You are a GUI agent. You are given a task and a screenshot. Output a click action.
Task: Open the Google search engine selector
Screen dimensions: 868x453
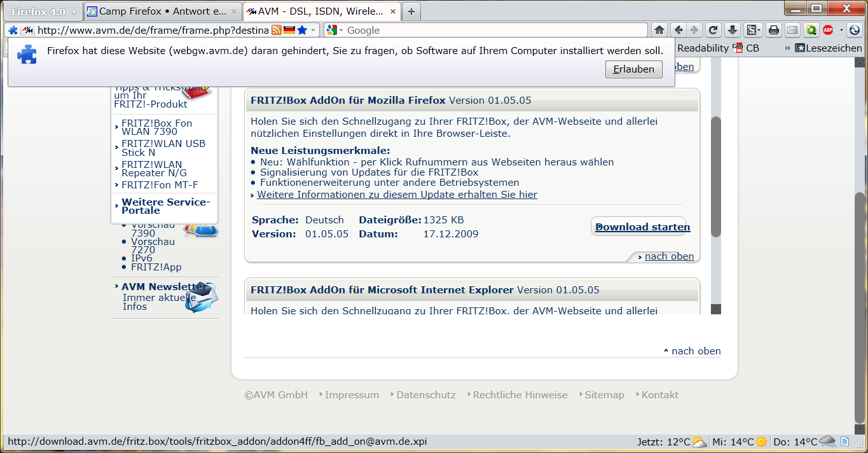335,30
